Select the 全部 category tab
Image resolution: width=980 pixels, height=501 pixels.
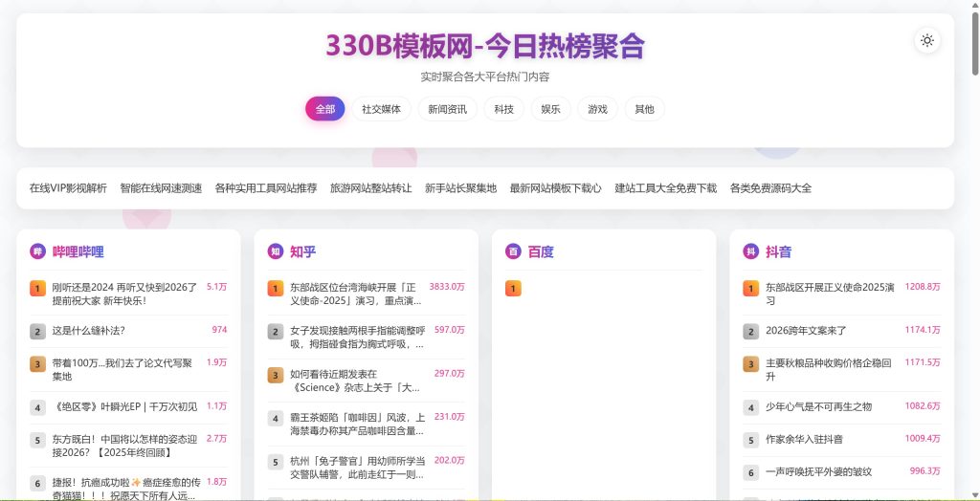[325, 109]
